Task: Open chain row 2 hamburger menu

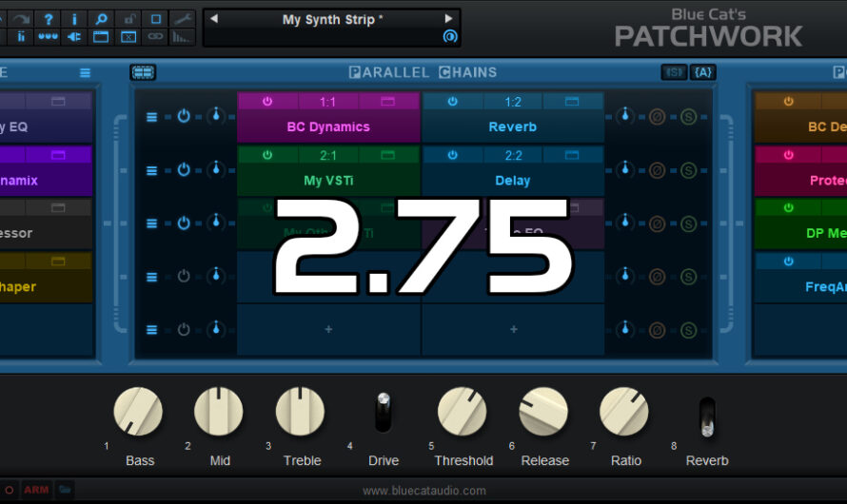Action: [x=151, y=170]
